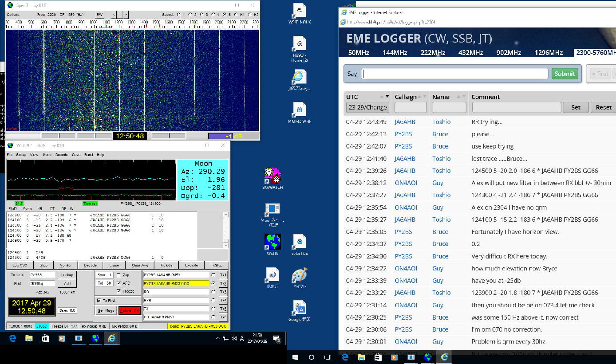Sort the log by UTC column arrows

pyautogui.click(x=385, y=97)
